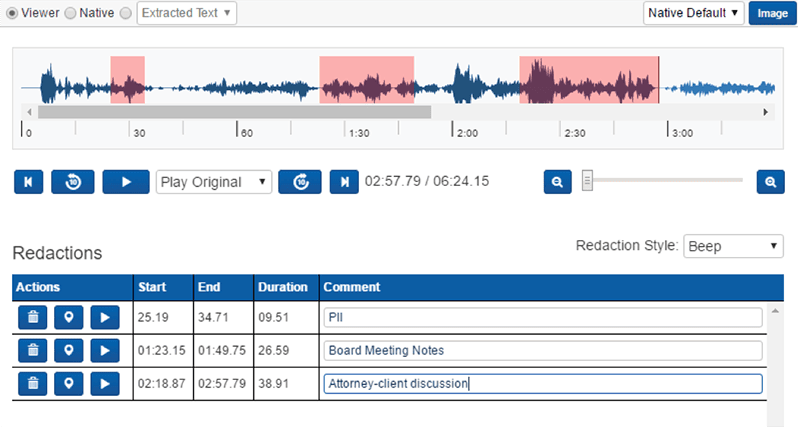The image size is (798, 427).
Task: Jump to the end of the audio
Action: [x=344, y=182]
